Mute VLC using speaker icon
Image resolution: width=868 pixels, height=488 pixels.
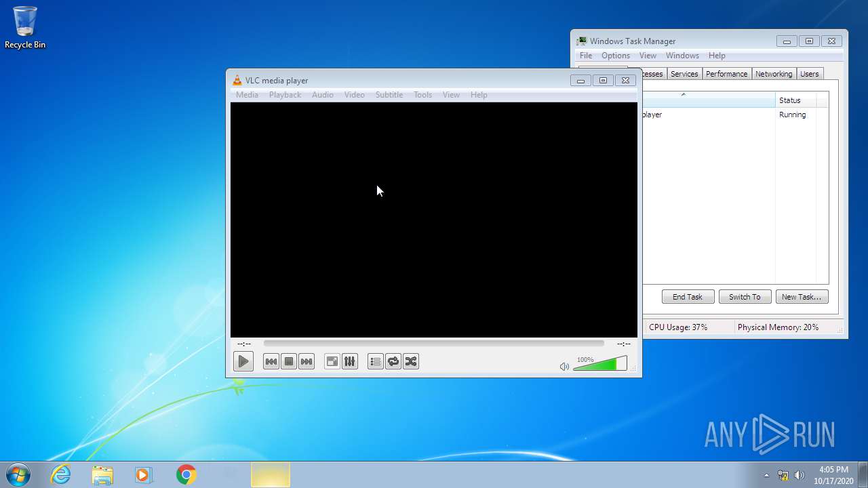[564, 366]
